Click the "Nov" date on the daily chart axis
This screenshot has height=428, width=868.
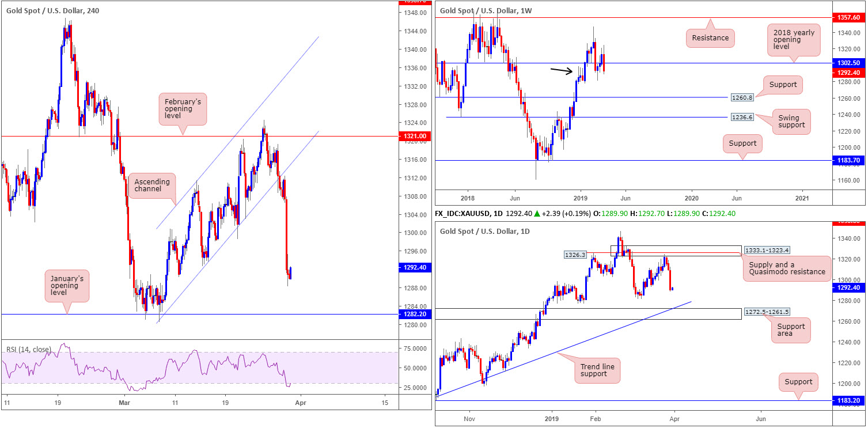coord(470,420)
